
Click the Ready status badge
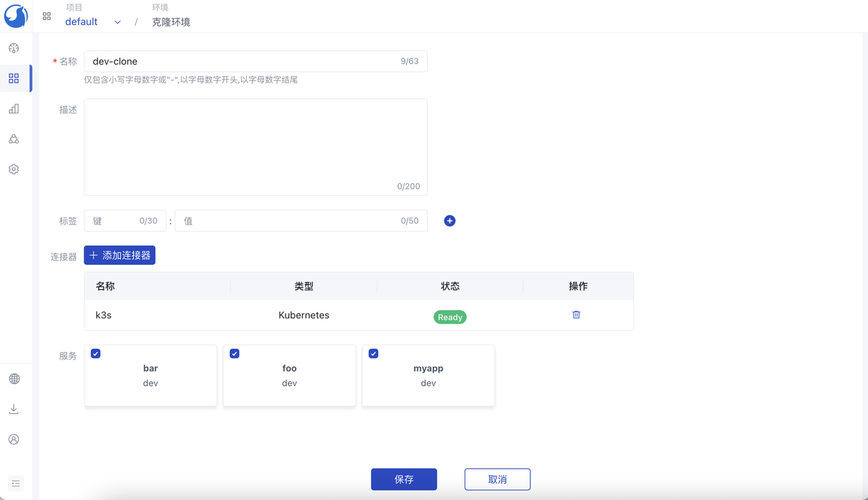[x=450, y=317]
